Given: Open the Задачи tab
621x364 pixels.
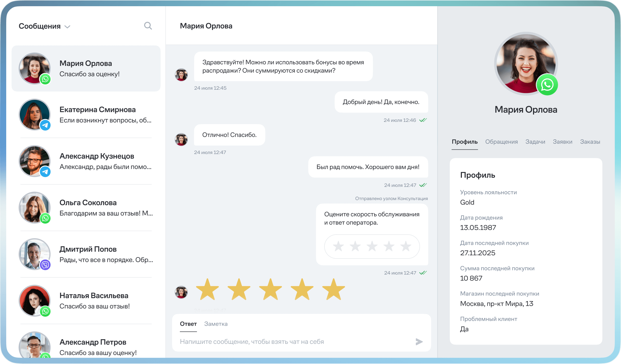Looking at the screenshot, I should (x=535, y=142).
